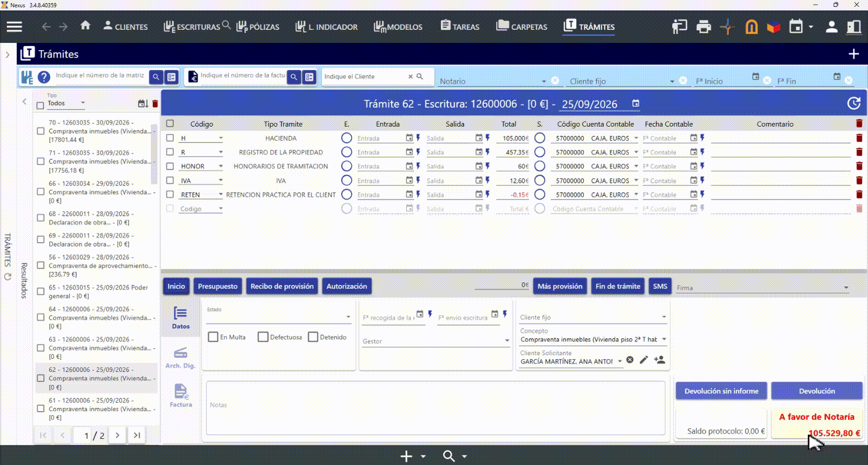Viewport: 868px width, 465px height.
Task: Open the hamburger main menu
Action: 14,27
